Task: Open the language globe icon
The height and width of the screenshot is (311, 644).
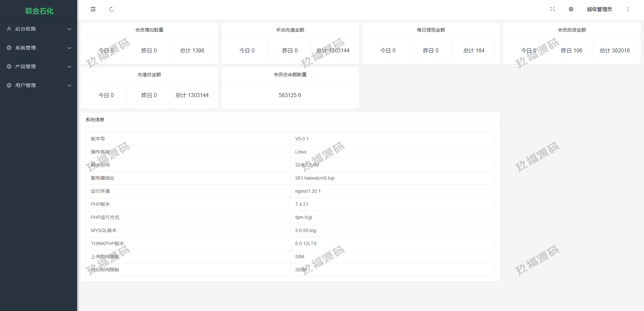Action: tap(571, 9)
